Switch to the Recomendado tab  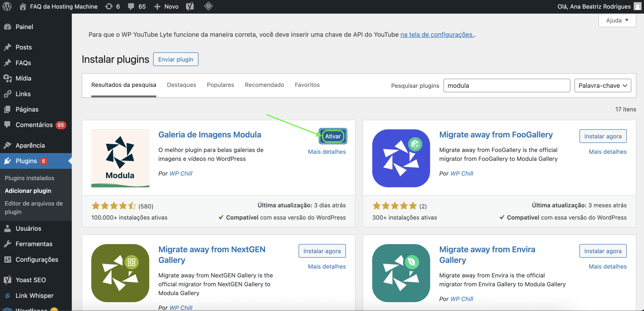pos(264,85)
